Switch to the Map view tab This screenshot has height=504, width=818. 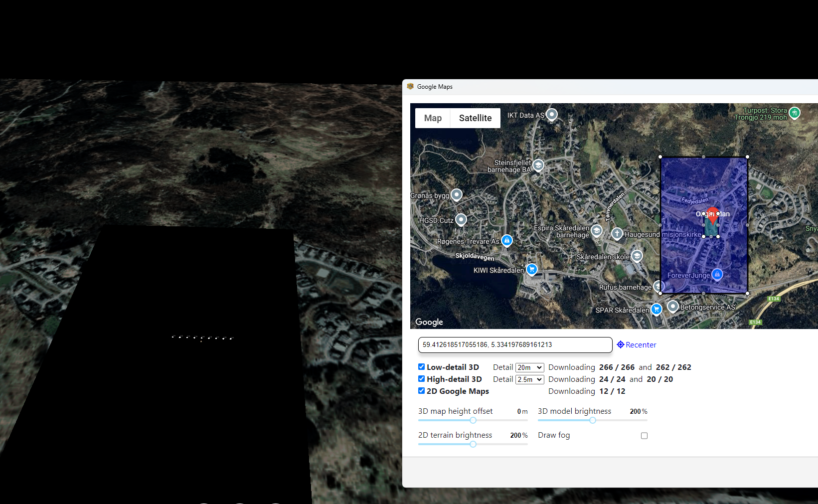(x=433, y=118)
